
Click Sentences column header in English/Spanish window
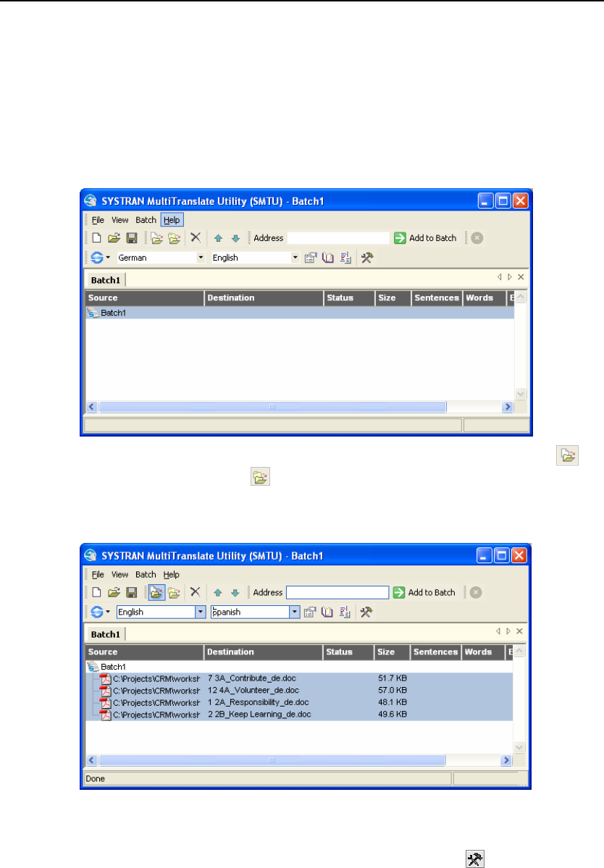click(436, 652)
